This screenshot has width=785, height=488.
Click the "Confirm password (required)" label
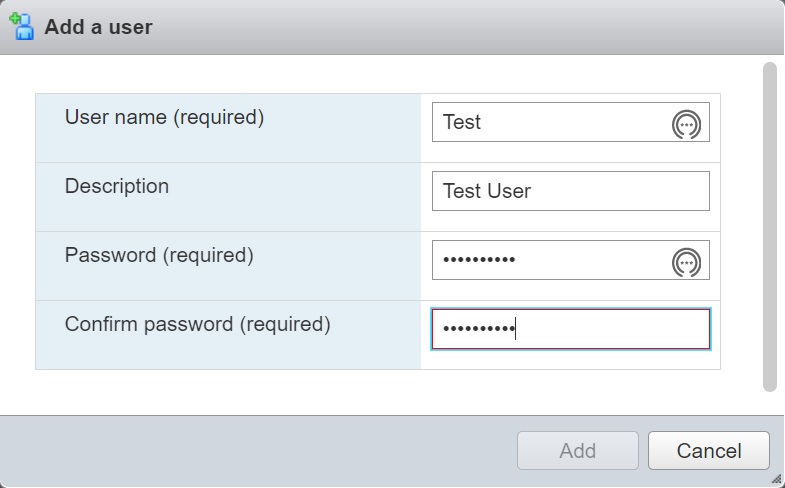point(197,325)
